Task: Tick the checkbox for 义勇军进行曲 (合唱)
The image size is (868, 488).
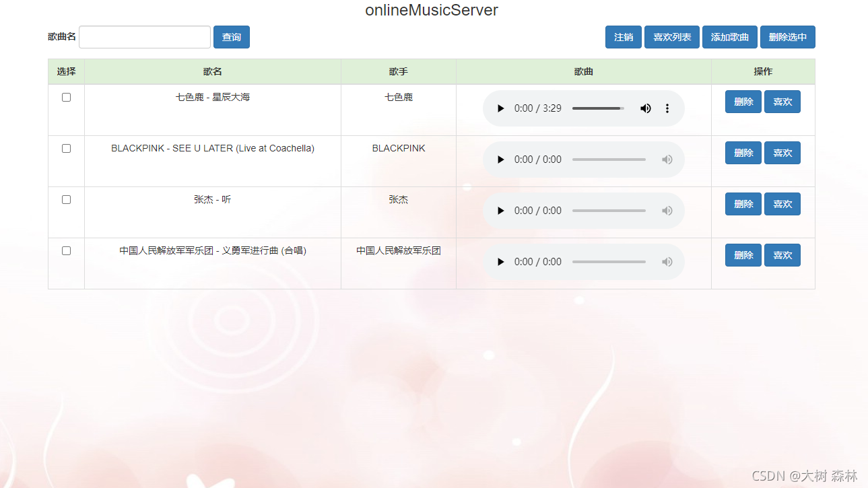Action: [x=66, y=250]
